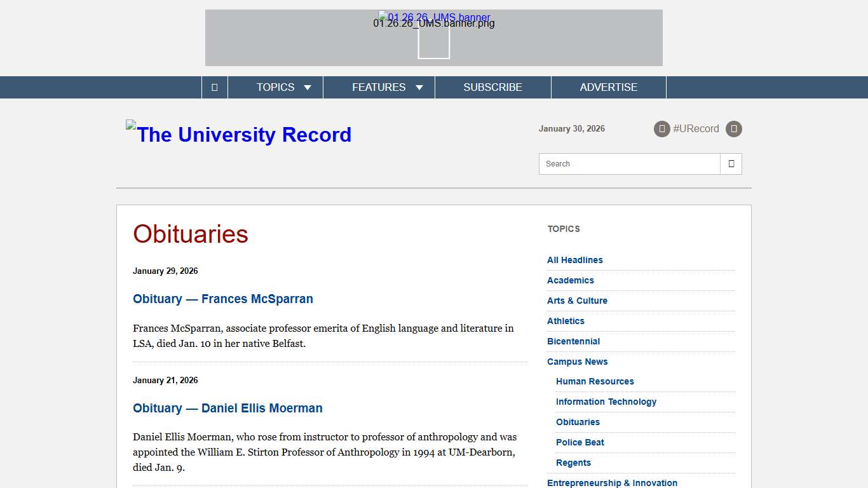Select Bicentennial in the sidebar
The image size is (868, 488).
pos(573,341)
